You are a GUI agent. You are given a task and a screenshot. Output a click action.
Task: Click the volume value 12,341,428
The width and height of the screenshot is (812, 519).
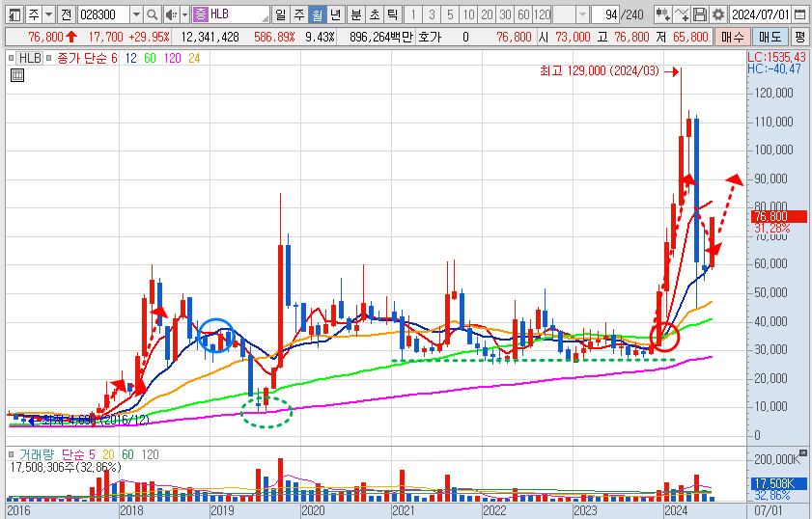pyautogui.click(x=210, y=38)
